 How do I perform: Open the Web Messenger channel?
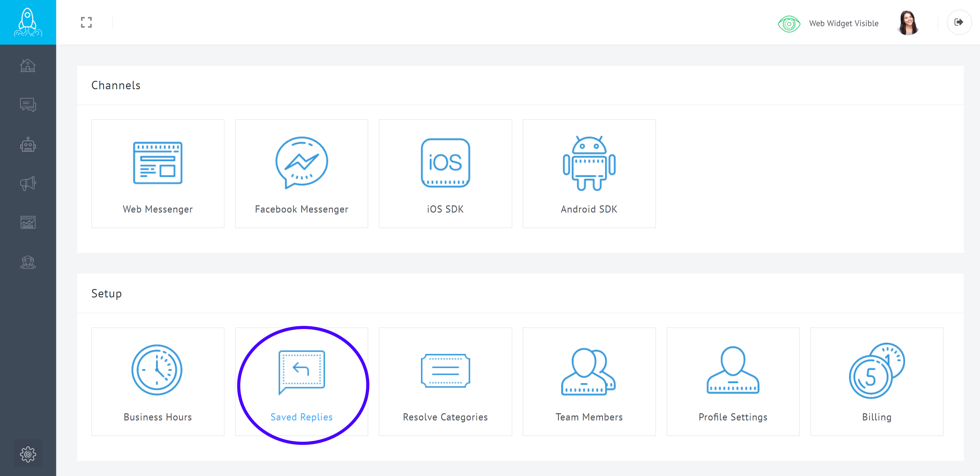[x=157, y=174]
